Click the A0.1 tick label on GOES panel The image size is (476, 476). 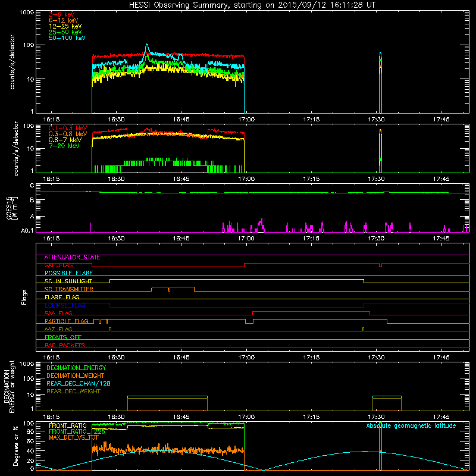tap(27, 231)
